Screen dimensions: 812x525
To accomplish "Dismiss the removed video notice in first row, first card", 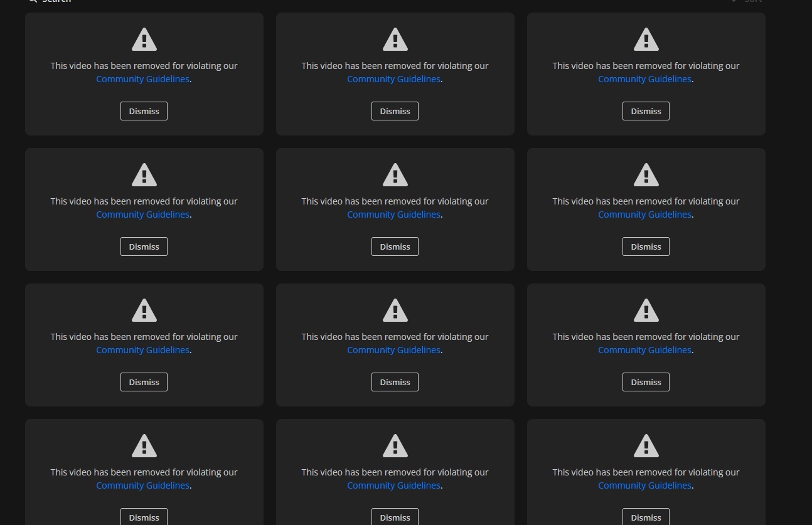I will coord(144,111).
